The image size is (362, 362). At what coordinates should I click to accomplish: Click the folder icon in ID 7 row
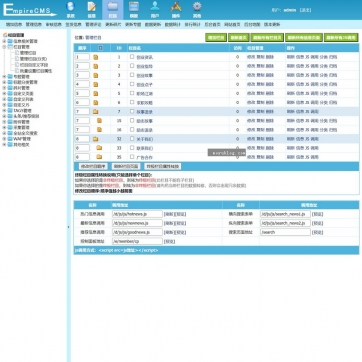[96, 112]
